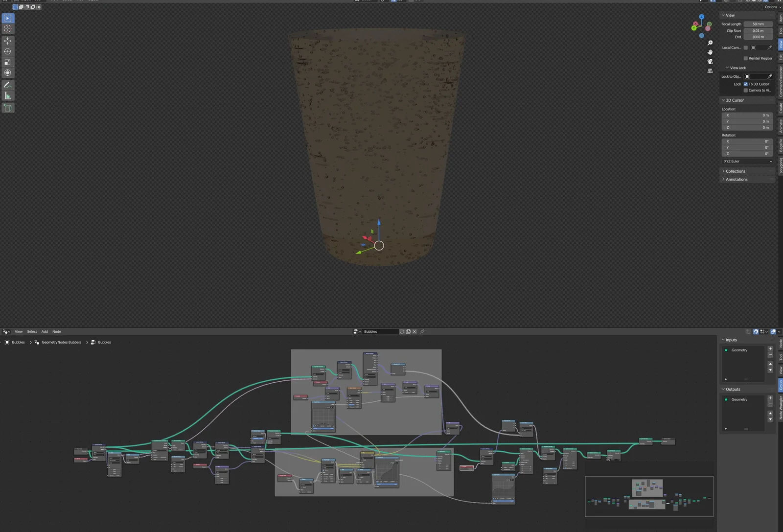Switch to the Node Wrangler sidebar tab
The width and height of the screenshot is (783, 532).
(x=781, y=408)
